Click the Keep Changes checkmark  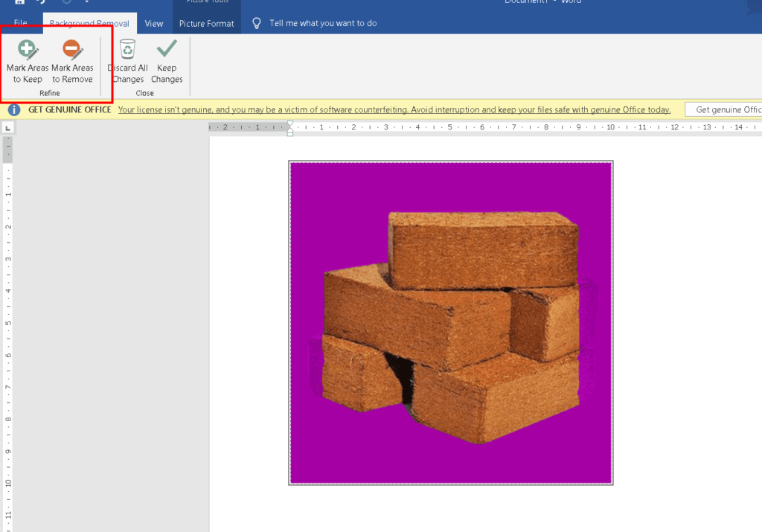[167, 62]
